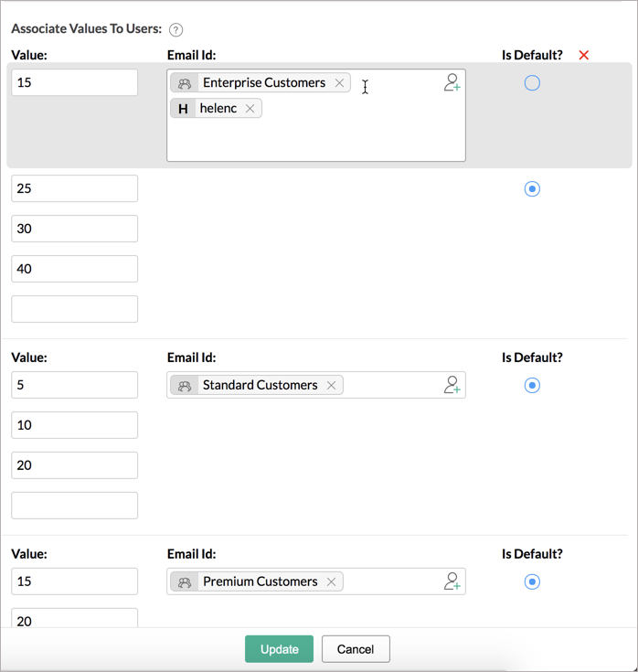The width and height of the screenshot is (638, 672).
Task: Set value 15 as default in first group
Action: click(x=532, y=83)
